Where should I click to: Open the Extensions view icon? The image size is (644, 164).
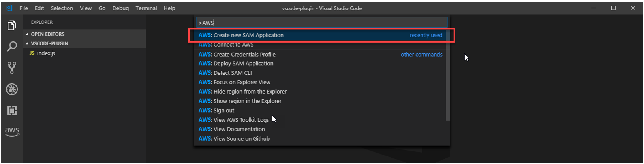click(12, 111)
